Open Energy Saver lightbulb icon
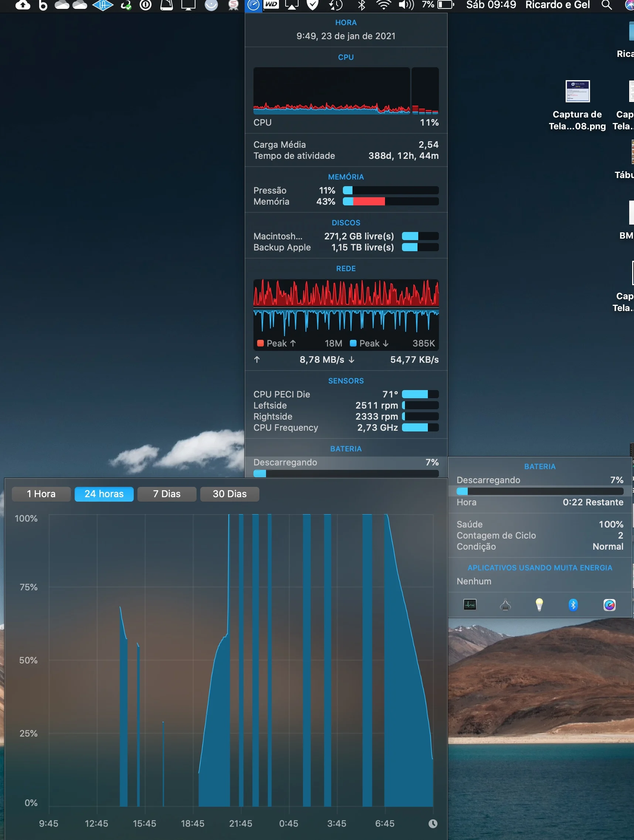Viewport: 634px width, 840px height. (x=539, y=604)
